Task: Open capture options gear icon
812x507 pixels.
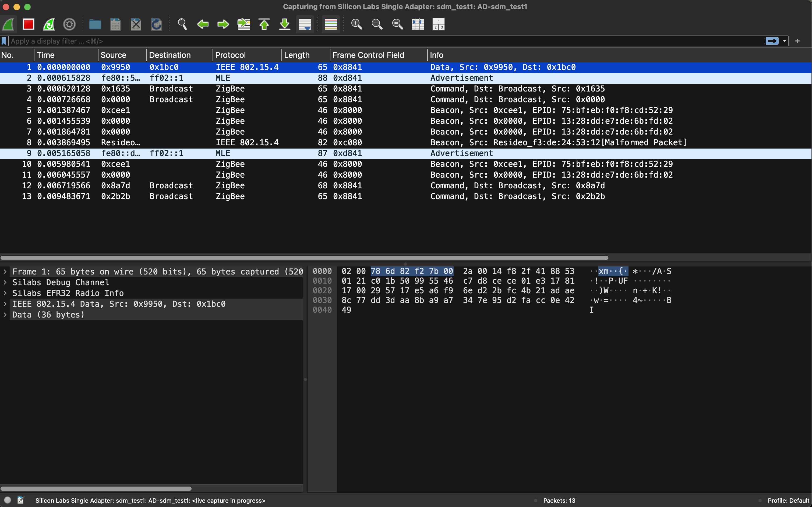Action: click(69, 24)
